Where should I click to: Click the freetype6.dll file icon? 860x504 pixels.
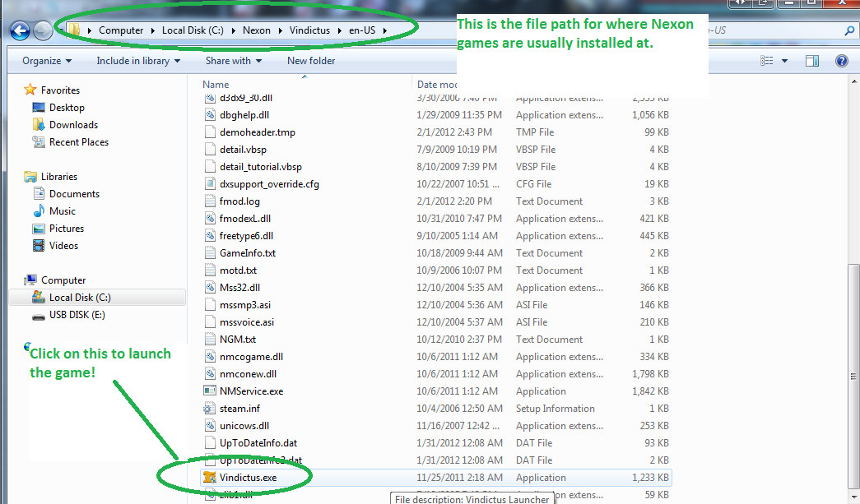click(210, 236)
